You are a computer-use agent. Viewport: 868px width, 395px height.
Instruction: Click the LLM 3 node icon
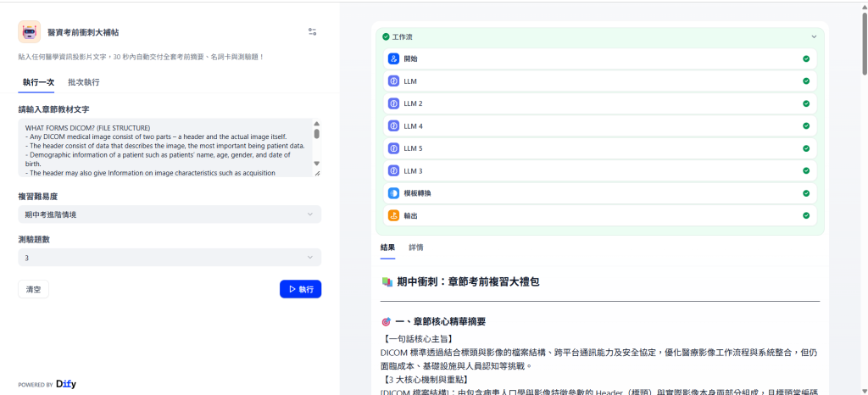393,171
